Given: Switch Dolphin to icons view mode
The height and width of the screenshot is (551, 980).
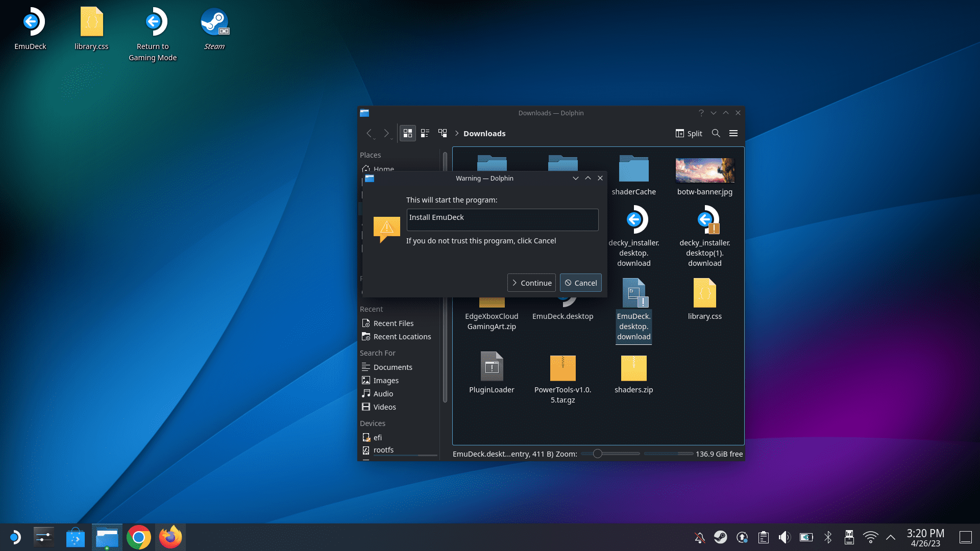Looking at the screenshot, I should click(x=407, y=133).
